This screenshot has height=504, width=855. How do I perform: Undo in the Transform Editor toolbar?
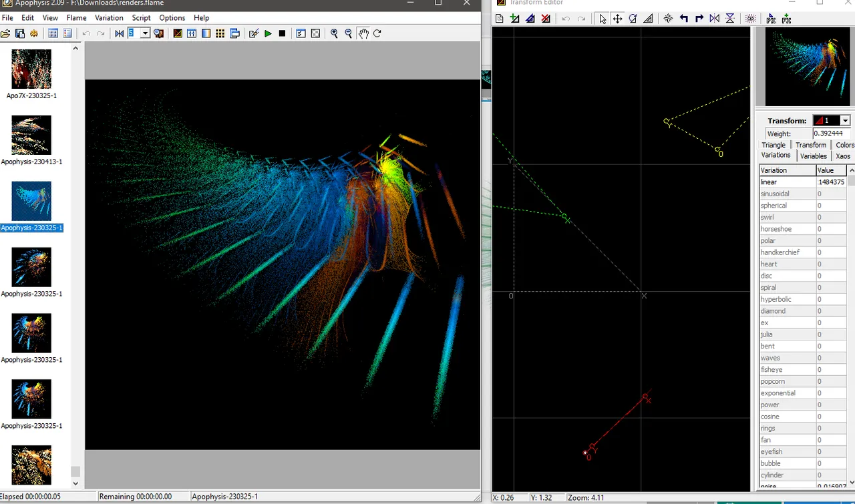click(x=566, y=19)
